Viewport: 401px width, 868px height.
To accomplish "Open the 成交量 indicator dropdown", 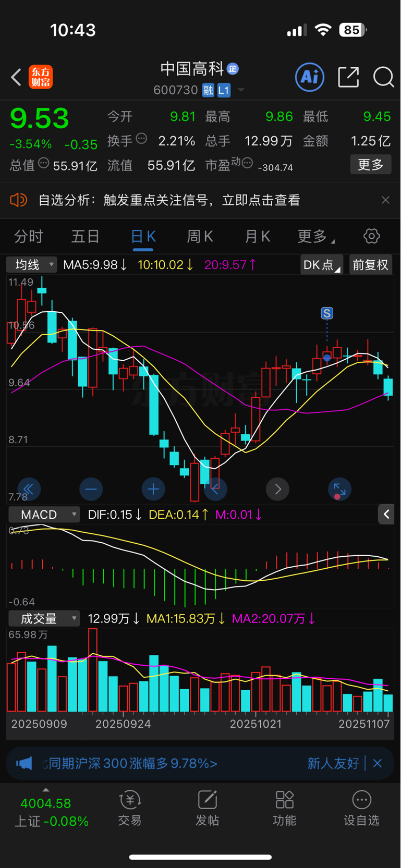I will tap(44, 619).
